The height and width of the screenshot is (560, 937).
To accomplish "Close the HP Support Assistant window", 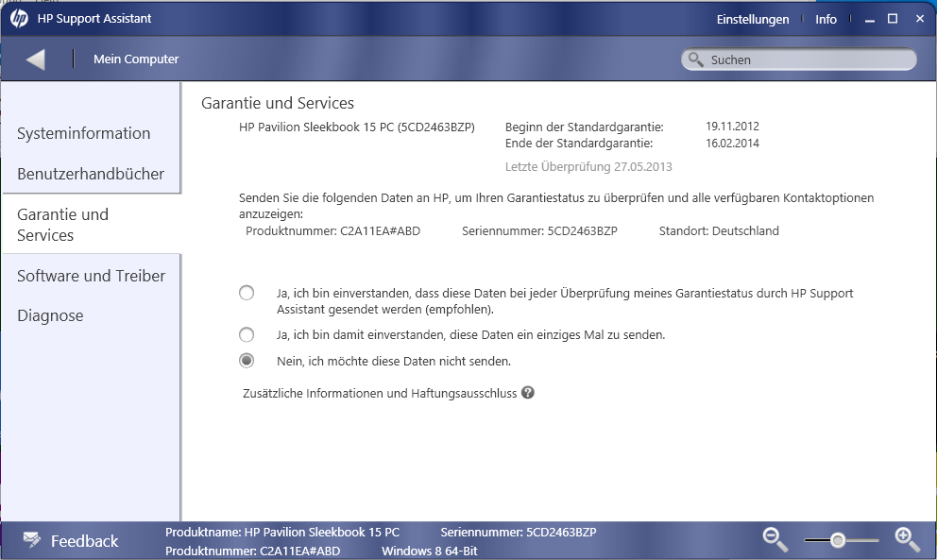I will (920, 19).
